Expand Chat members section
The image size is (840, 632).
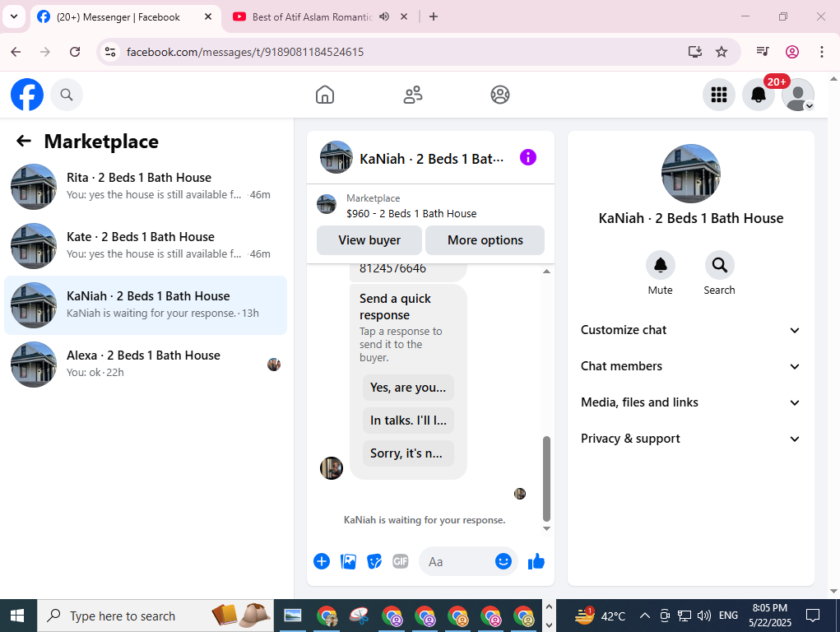(690, 366)
